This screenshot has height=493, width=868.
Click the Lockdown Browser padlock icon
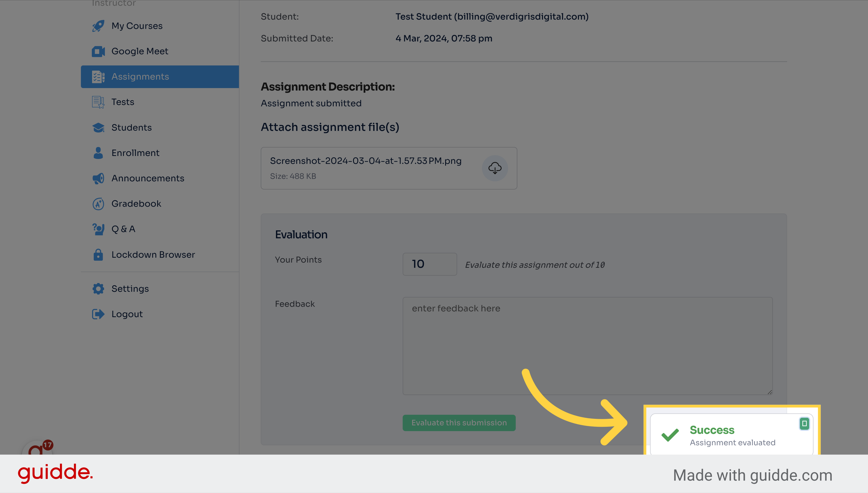98,255
